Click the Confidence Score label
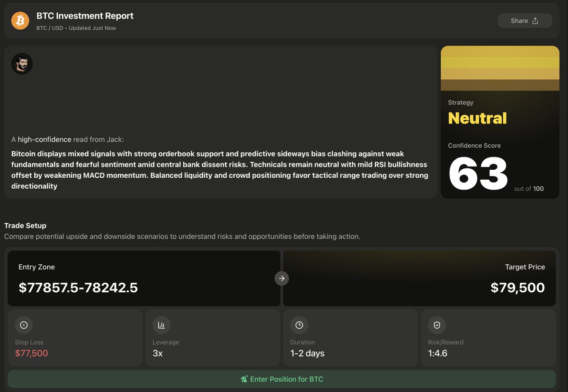Image resolution: width=568 pixels, height=392 pixels. coord(474,146)
